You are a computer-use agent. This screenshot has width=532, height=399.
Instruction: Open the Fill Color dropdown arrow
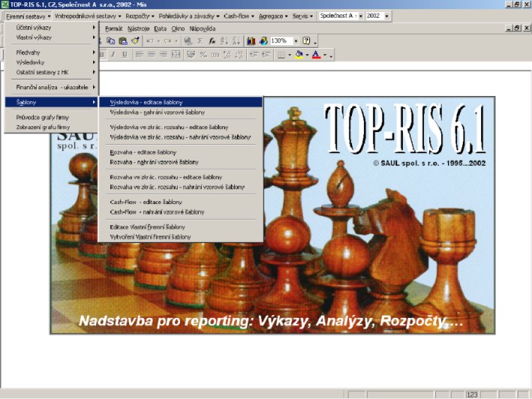click(x=308, y=55)
